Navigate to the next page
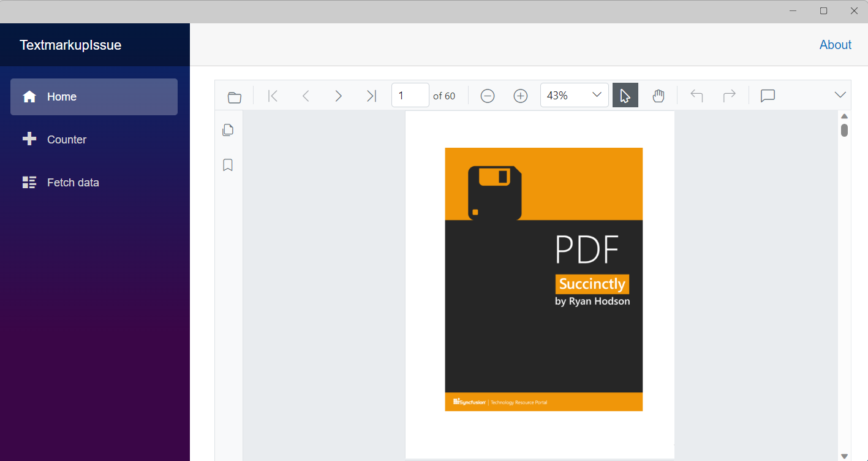The width and height of the screenshot is (868, 461). (x=339, y=96)
